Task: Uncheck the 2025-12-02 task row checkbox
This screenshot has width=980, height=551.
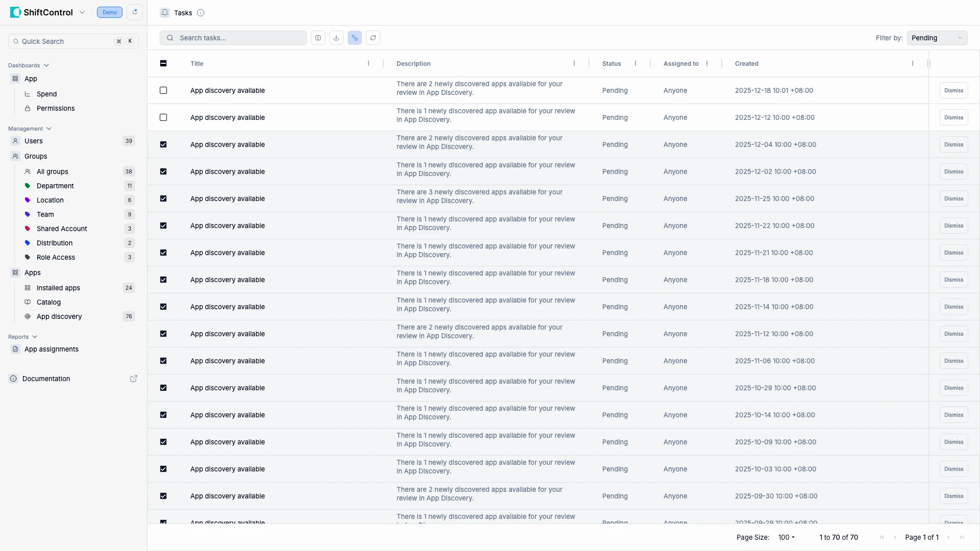Action: (163, 171)
